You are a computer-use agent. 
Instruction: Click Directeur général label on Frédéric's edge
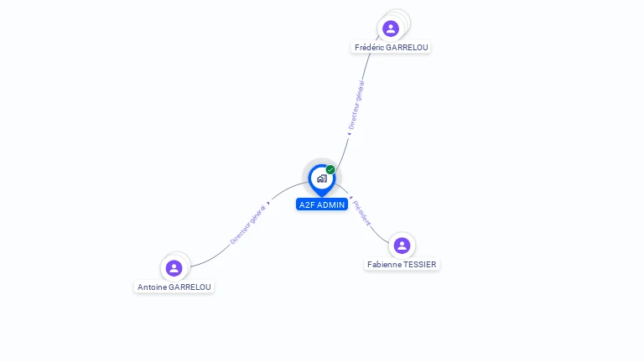coord(356,105)
